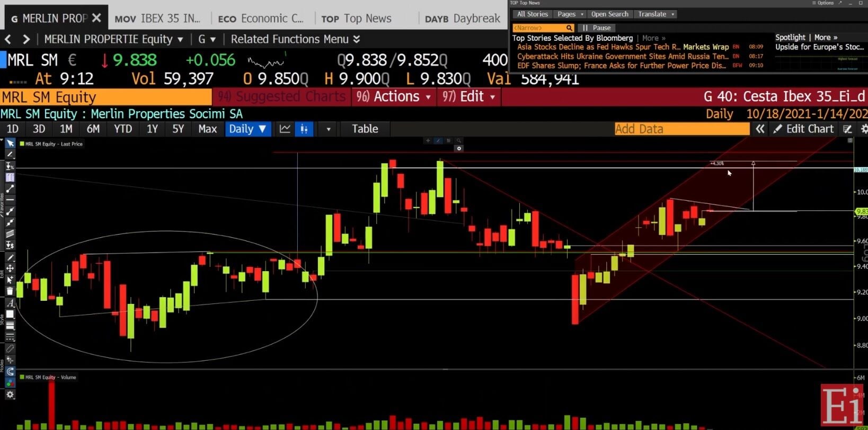
Task: Collapse panel with double left chevron
Action: coord(760,129)
